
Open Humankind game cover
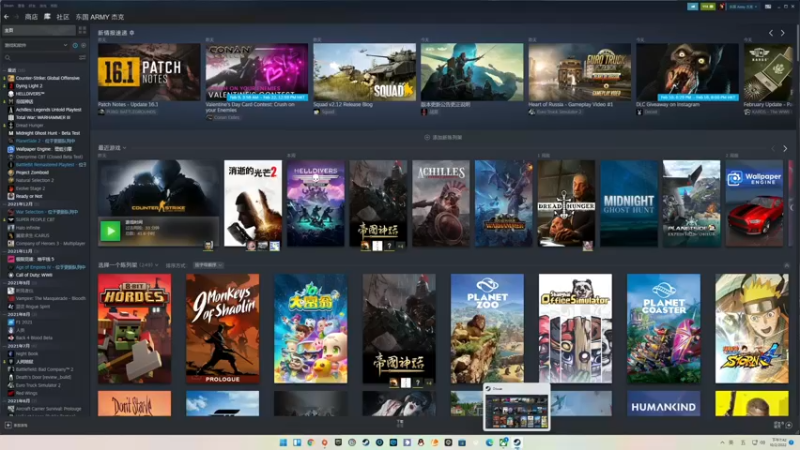(x=664, y=404)
